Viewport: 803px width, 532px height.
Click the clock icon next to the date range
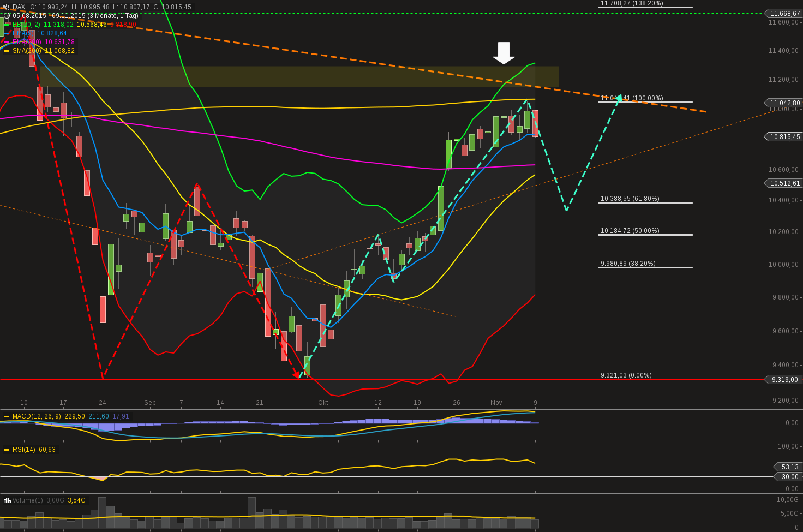[6, 16]
